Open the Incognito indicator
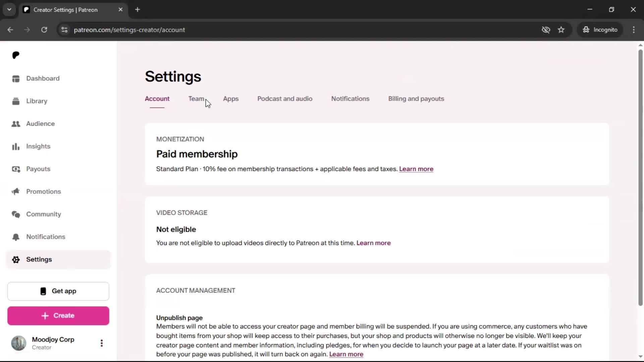 click(x=600, y=30)
